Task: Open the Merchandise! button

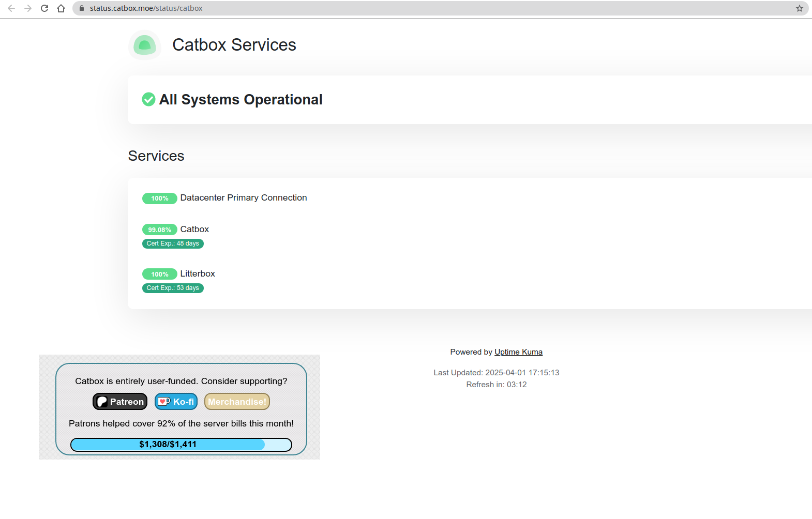Action: [x=237, y=402]
